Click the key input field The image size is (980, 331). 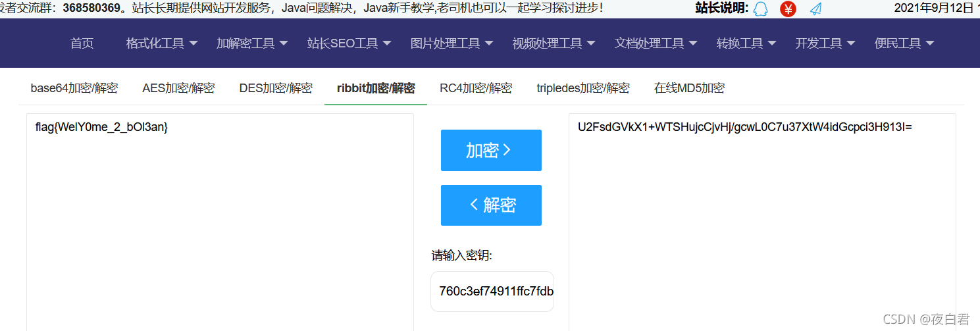coord(492,292)
